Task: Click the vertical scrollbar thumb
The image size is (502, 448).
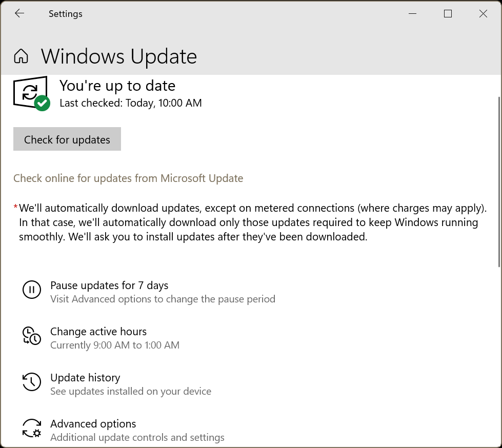Action: [499, 182]
